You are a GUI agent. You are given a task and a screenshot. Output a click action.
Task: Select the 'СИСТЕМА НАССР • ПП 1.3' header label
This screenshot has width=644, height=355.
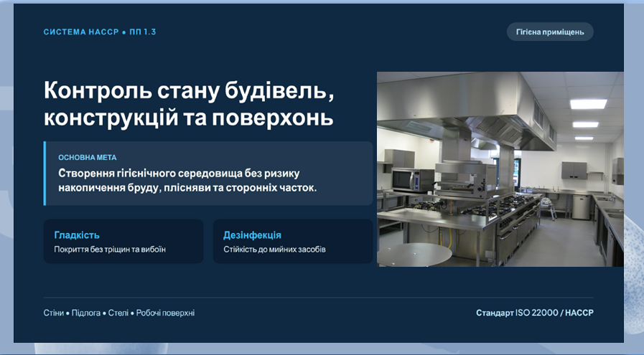100,32
